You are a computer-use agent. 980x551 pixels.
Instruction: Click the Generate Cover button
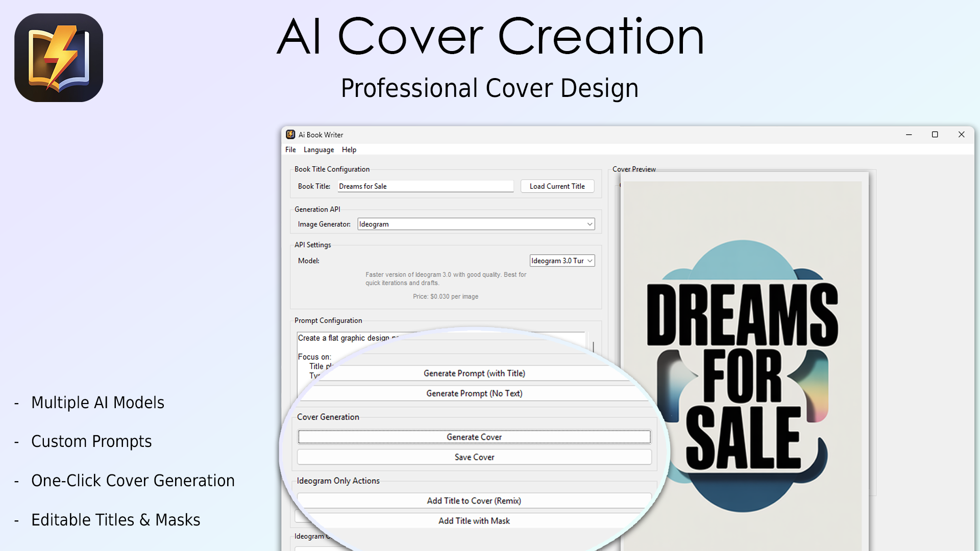[x=474, y=437]
